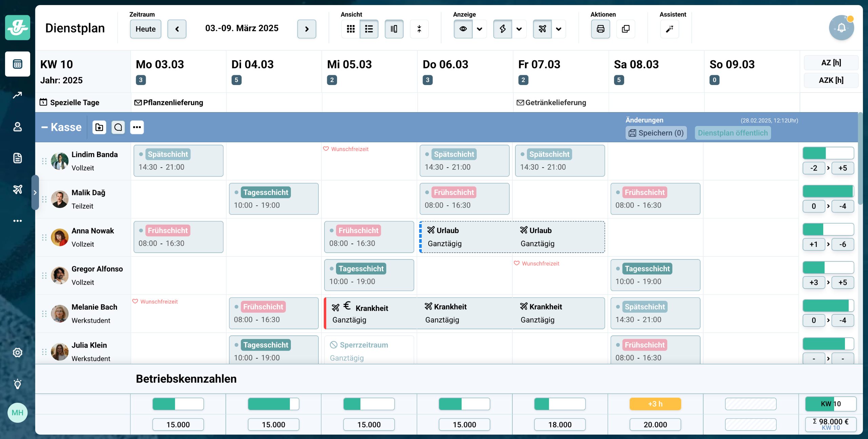Toggle the eye visibility display button

(x=463, y=29)
